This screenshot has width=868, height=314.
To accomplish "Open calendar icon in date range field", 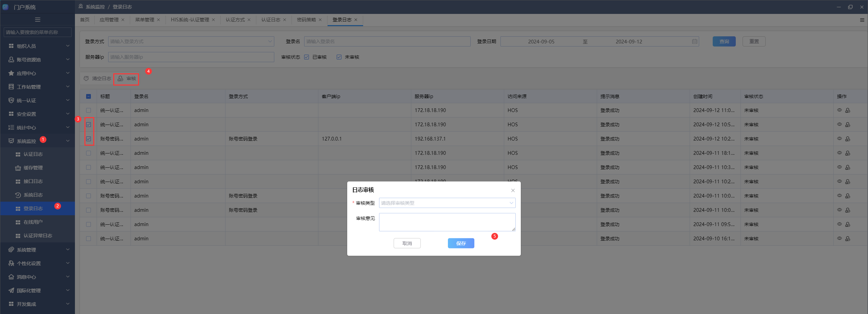I will [694, 41].
